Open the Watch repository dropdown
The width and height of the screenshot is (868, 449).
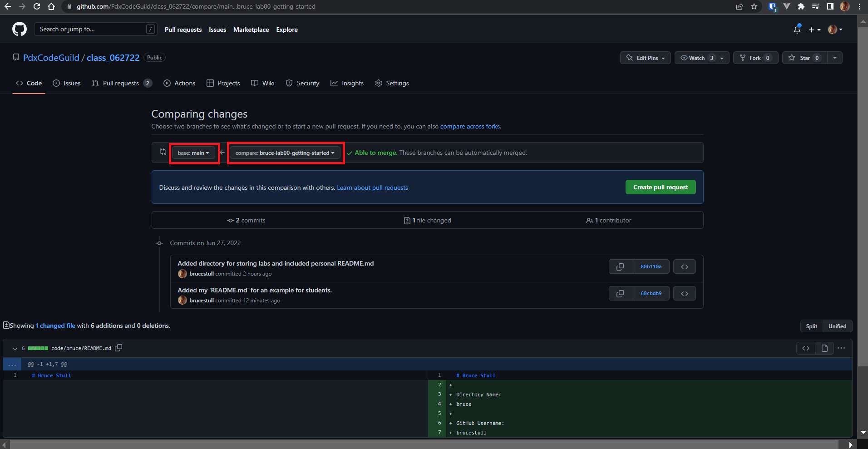click(702, 58)
